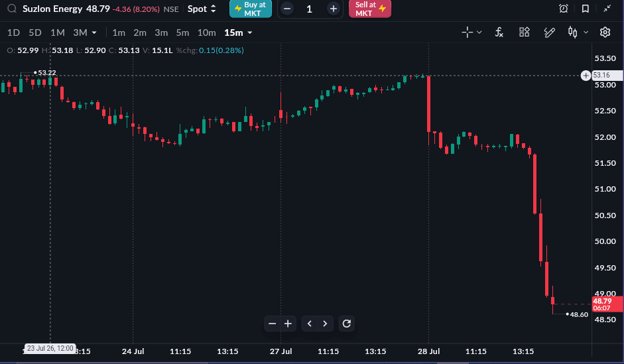This screenshot has width=624, height=364.
Task: Click the 28 Jul date label
Action: click(x=428, y=351)
